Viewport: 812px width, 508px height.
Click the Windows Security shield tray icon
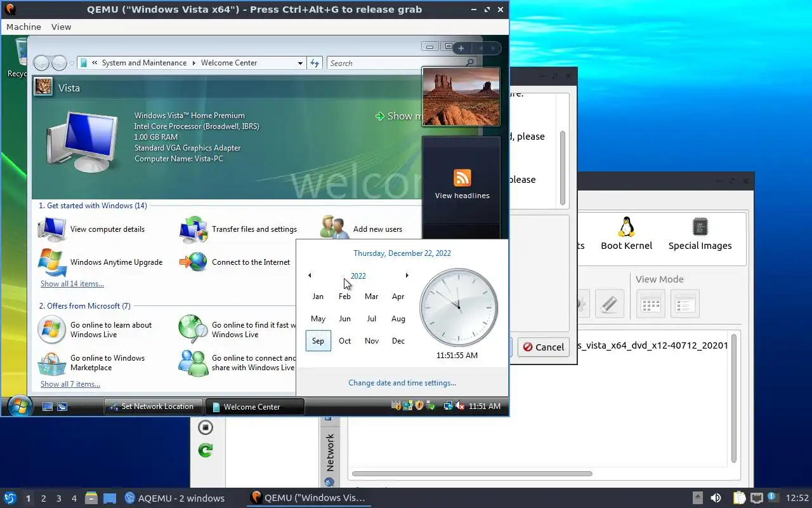point(419,406)
